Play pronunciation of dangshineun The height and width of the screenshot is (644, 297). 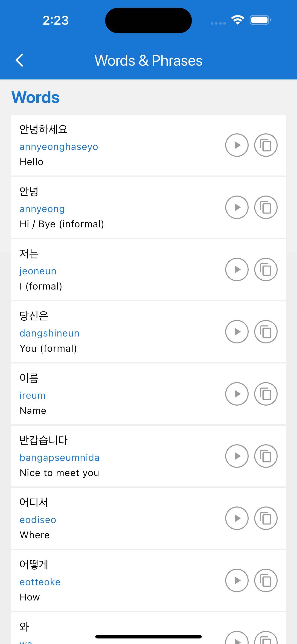(x=237, y=332)
